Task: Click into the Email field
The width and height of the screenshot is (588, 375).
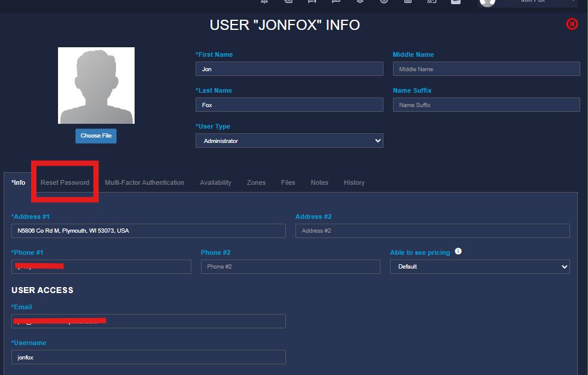Action: 148,321
